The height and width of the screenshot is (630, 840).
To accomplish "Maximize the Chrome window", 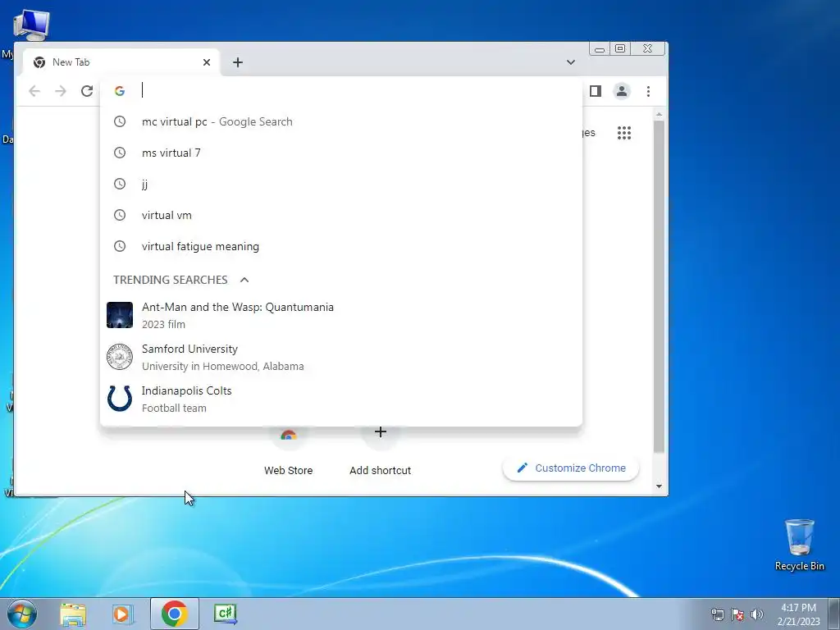I will pos(620,48).
